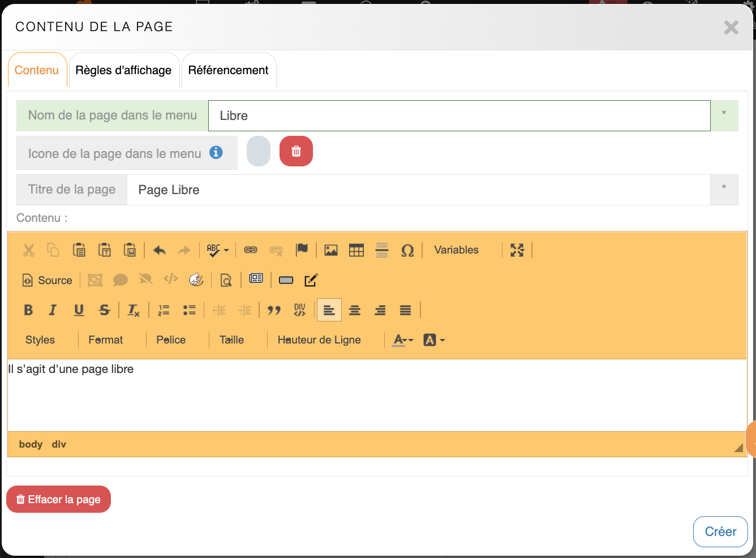The image size is (756, 558).
Task: Click the undo arrow icon
Action: (x=160, y=250)
